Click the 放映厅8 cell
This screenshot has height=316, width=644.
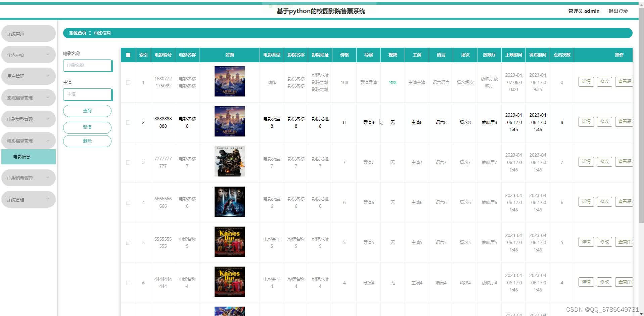(x=489, y=122)
